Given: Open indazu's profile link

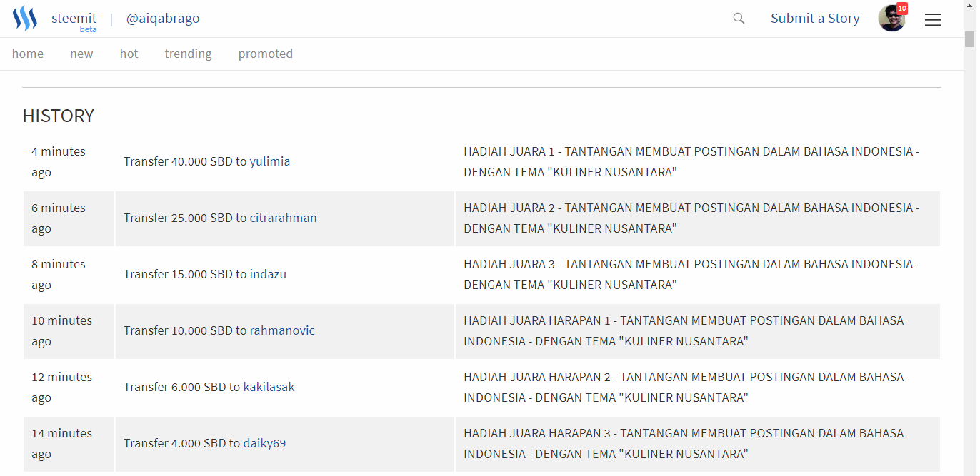Looking at the screenshot, I should coord(268,274).
